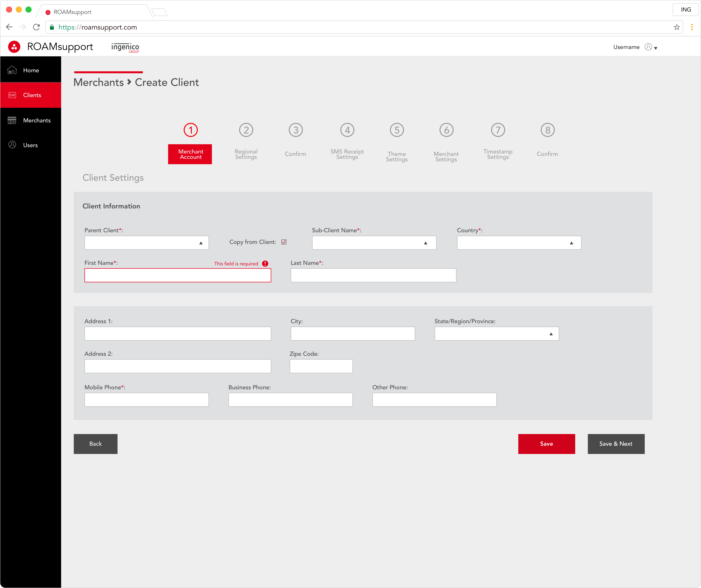Click the browser forward arrow

[23, 27]
